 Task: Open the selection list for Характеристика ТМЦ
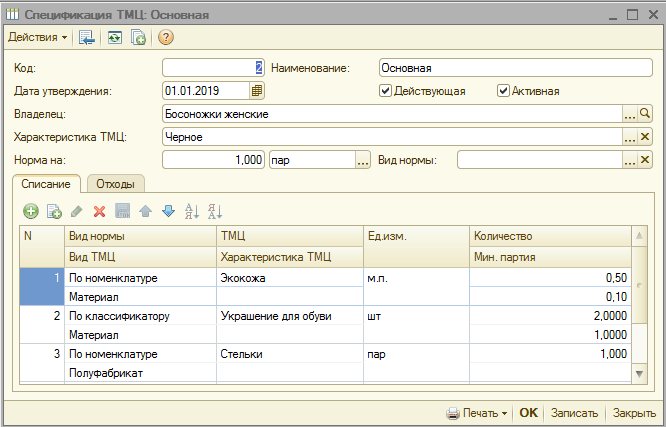pos(630,137)
